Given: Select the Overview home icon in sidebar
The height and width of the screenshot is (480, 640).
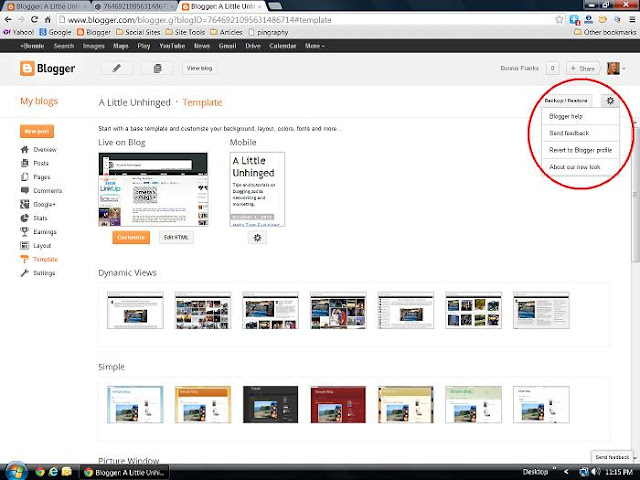Looking at the screenshot, I should [24, 149].
